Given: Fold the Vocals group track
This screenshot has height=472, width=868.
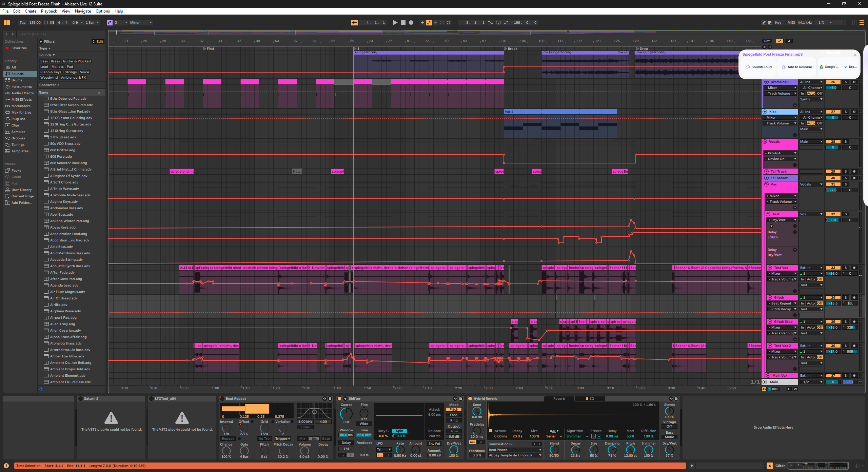Looking at the screenshot, I should pos(765,142).
